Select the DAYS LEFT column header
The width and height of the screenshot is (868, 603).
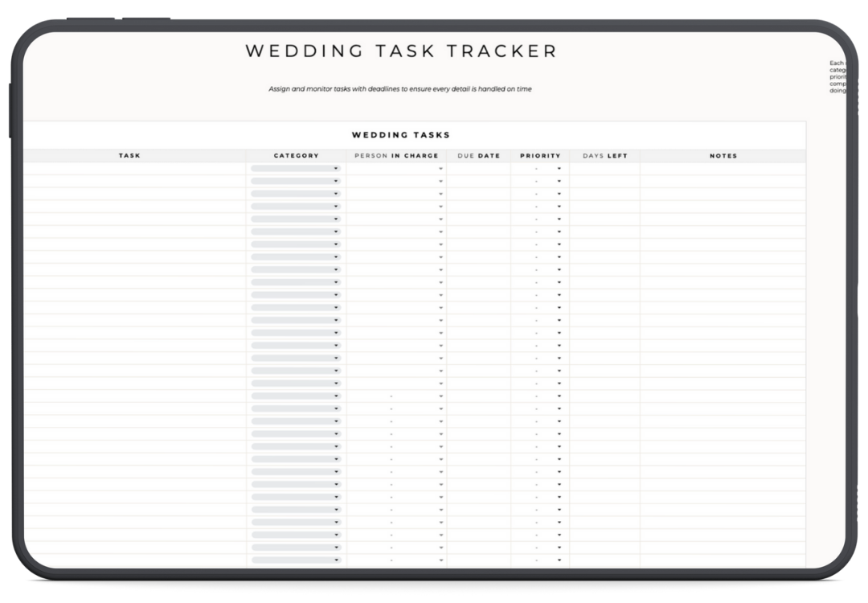[x=604, y=156]
